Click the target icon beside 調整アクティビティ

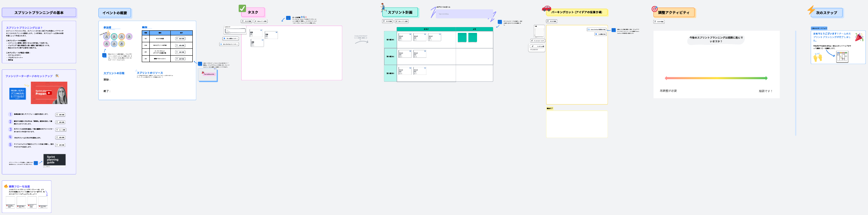(655, 9)
